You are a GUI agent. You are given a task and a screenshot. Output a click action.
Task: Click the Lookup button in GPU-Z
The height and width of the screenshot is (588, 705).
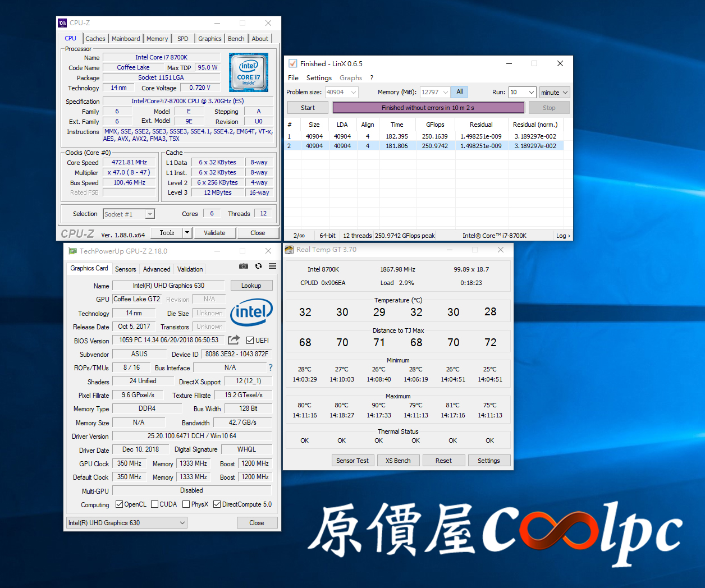(x=251, y=286)
